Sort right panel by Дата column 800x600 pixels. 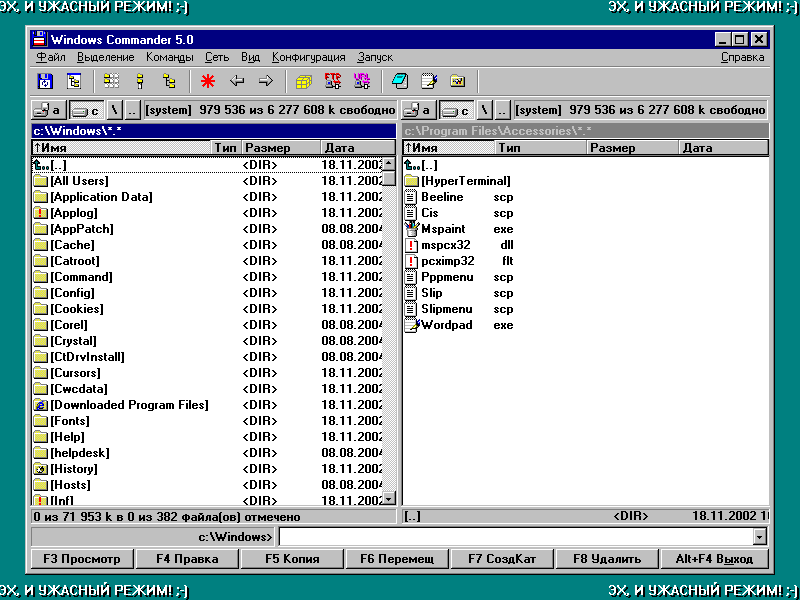coord(724,148)
